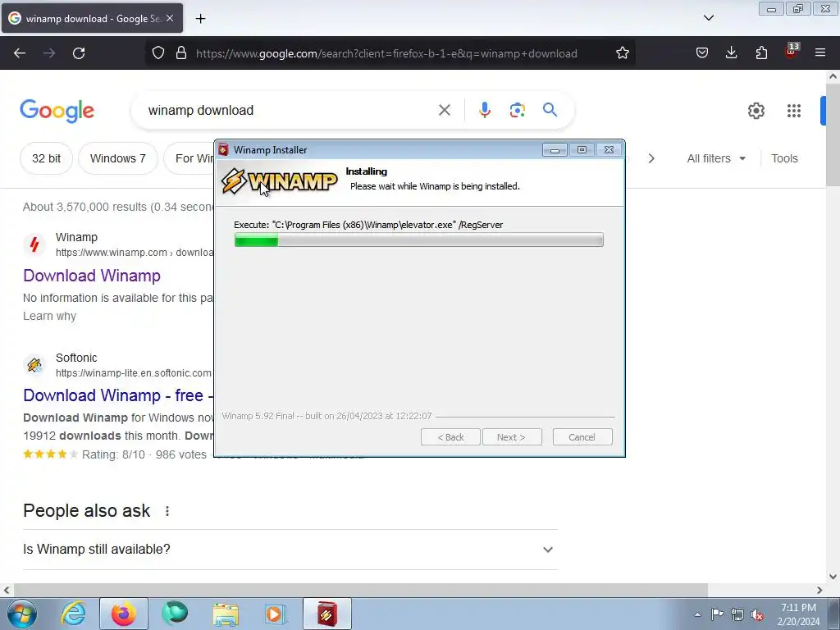Open the All filters dropdown
The height and width of the screenshot is (630, 840).
click(x=716, y=158)
